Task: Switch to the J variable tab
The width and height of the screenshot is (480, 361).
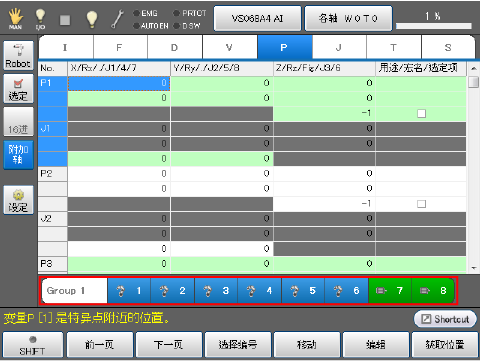Action: (339, 48)
